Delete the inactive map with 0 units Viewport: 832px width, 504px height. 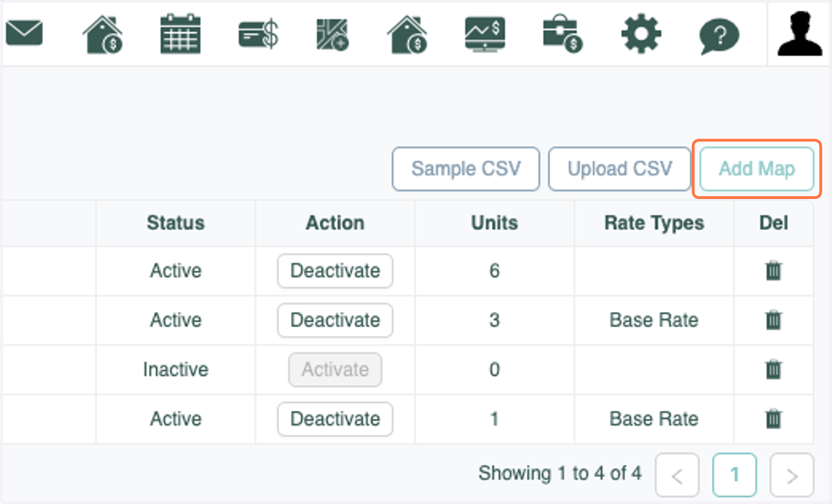pyautogui.click(x=773, y=370)
